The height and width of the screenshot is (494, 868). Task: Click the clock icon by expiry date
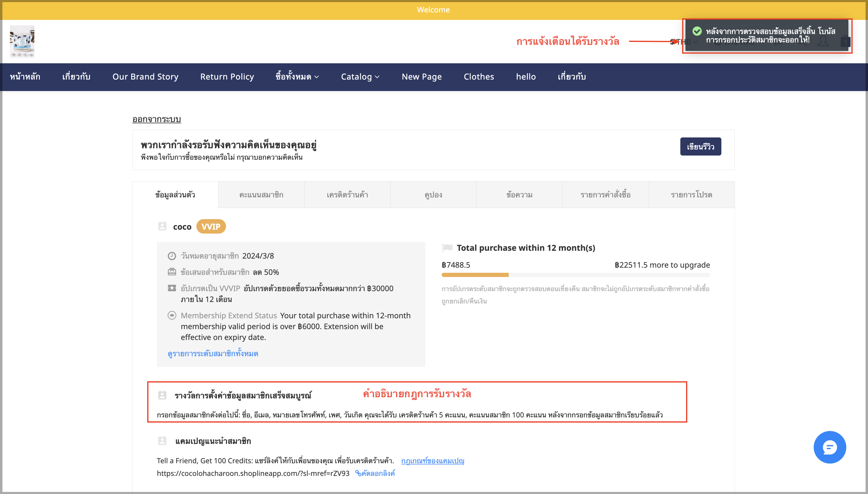172,256
